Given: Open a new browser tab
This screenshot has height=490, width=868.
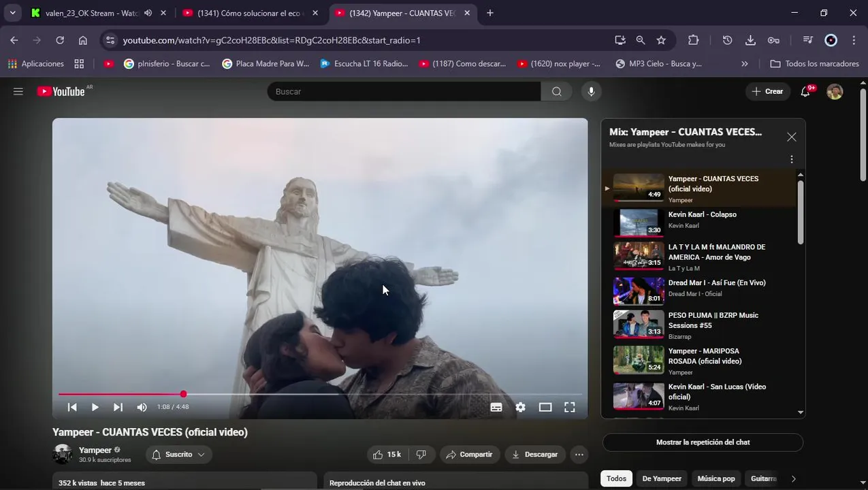Looking at the screenshot, I should pyautogui.click(x=490, y=13).
